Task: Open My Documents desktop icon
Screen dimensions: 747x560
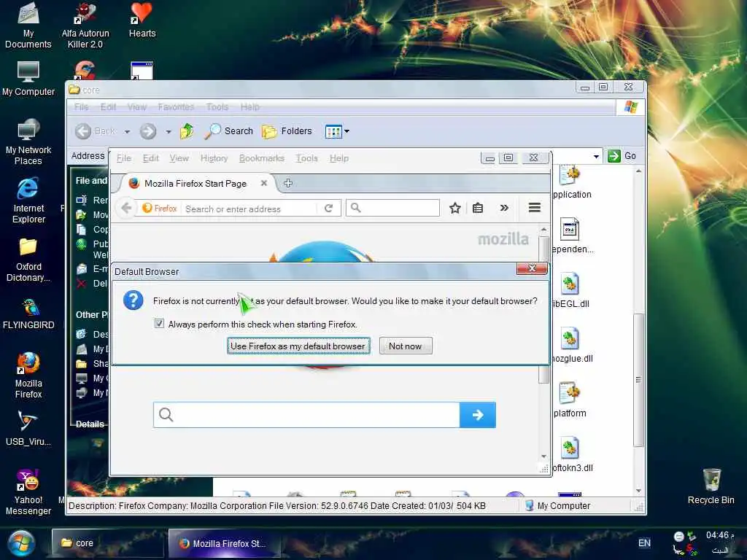Action: 28,26
